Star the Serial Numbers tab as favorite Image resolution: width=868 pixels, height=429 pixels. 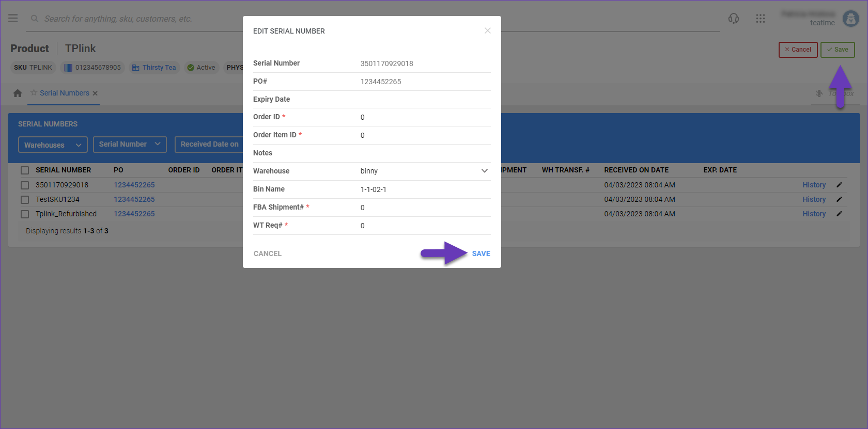[34, 93]
